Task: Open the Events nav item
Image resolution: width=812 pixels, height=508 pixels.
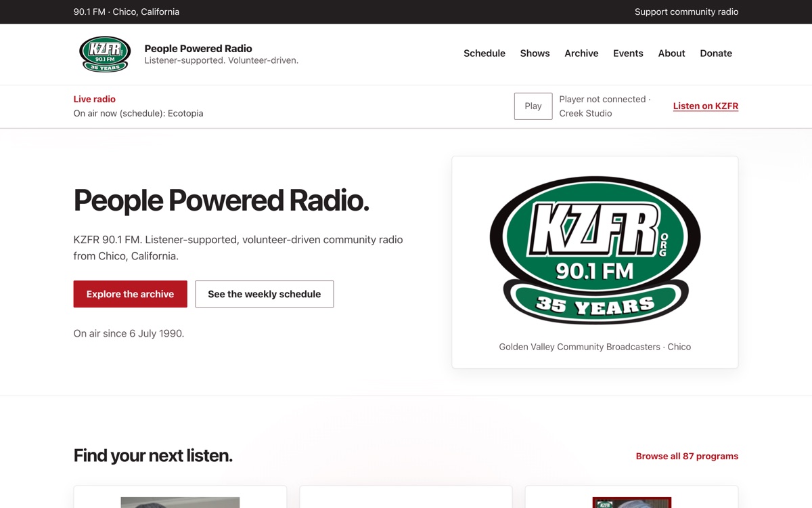Action: pyautogui.click(x=628, y=54)
